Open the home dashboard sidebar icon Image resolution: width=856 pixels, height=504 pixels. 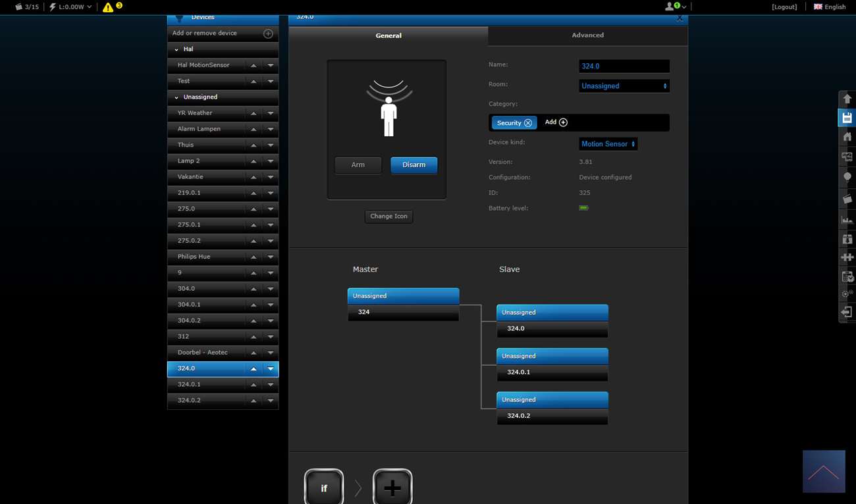(x=847, y=137)
